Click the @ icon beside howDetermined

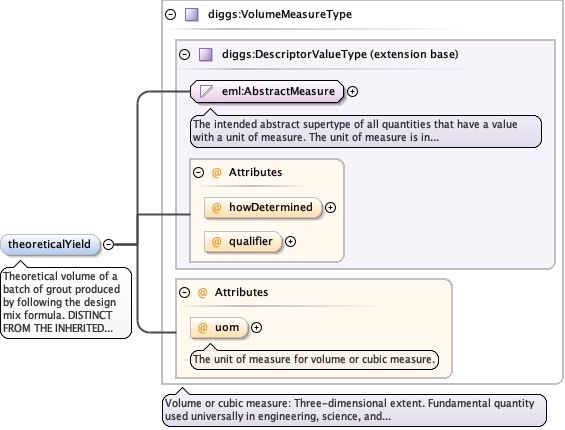[x=216, y=208]
